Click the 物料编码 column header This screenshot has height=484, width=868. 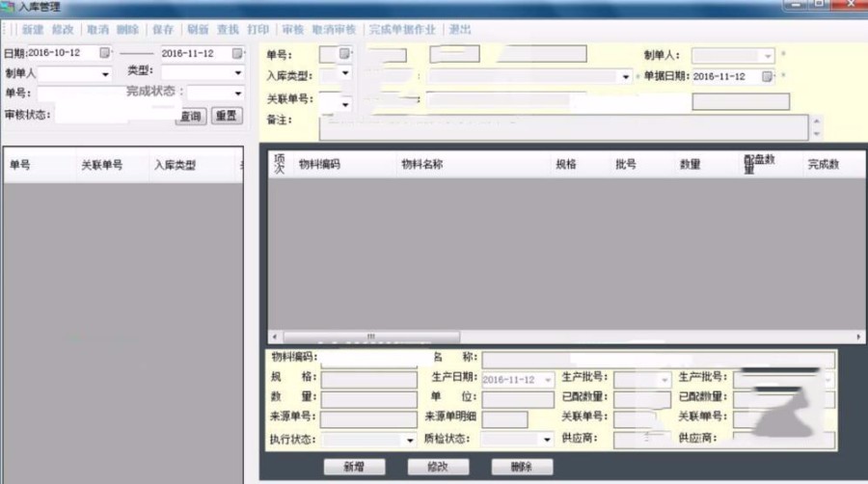pos(319,164)
